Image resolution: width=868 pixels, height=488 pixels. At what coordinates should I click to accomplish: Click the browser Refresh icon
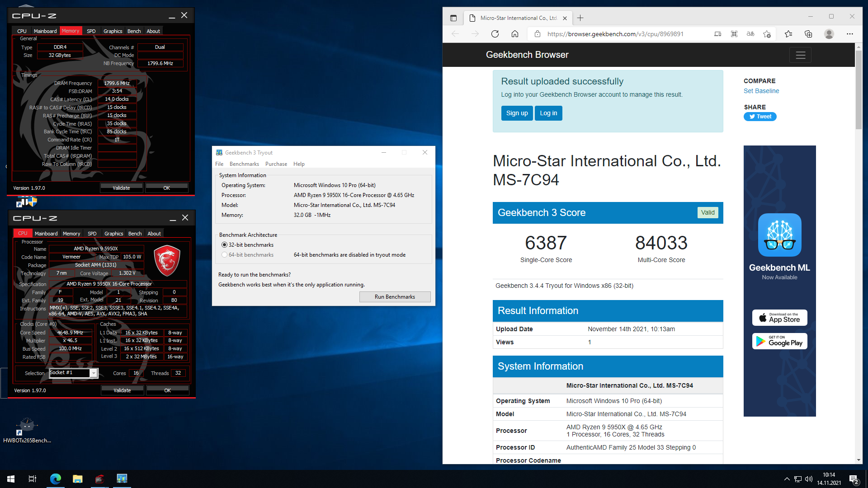pyautogui.click(x=495, y=34)
